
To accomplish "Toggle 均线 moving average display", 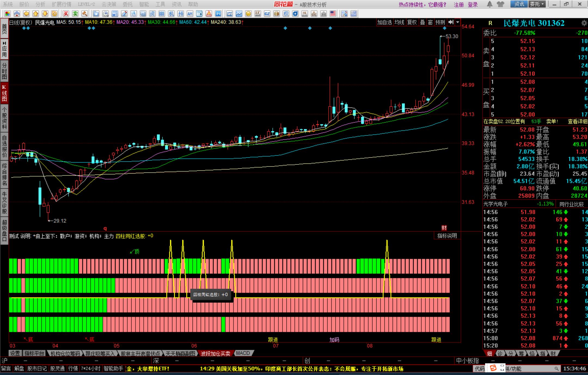I will point(399,22).
